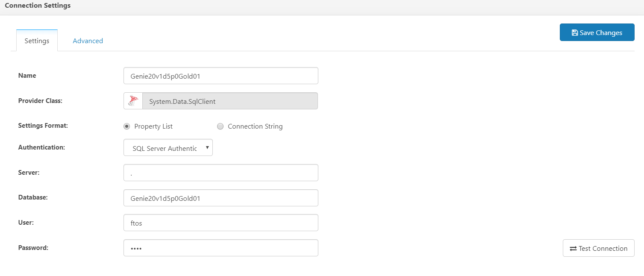Click the Database input box
The height and width of the screenshot is (276, 644).
(221, 198)
